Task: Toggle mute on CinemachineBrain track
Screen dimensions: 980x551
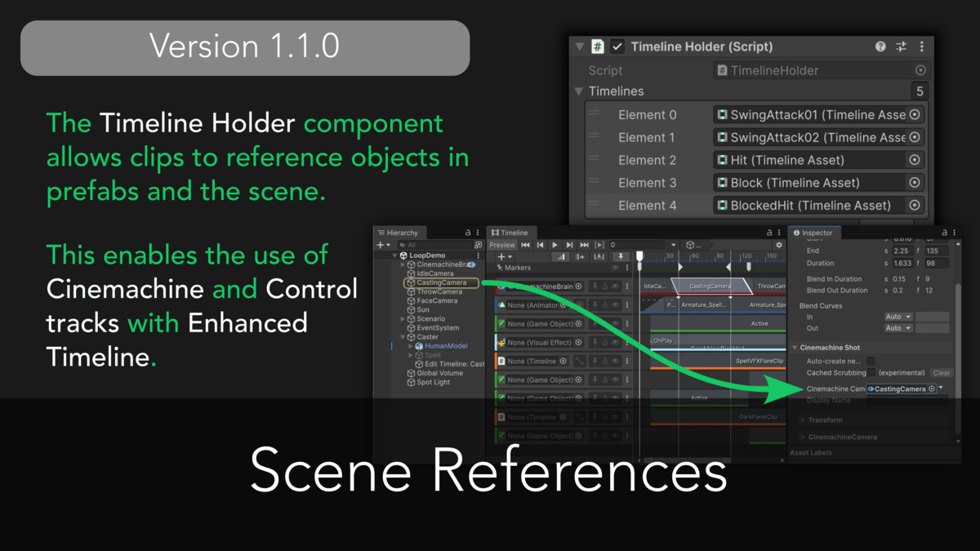Action: tap(615, 287)
